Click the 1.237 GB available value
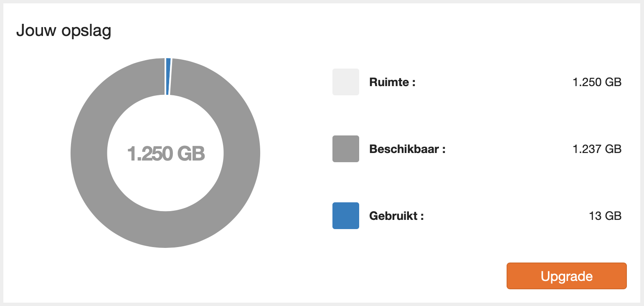Image resolution: width=644 pixels, height=306 pixels. click(x=597, y=149)
